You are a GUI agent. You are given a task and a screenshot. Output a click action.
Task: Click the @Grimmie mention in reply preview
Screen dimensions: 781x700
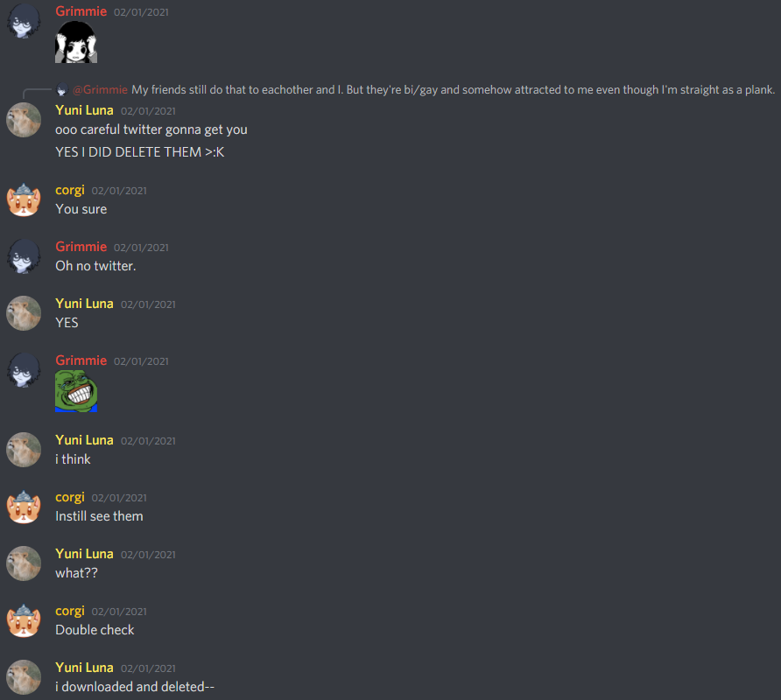click(x=100, y=89)
